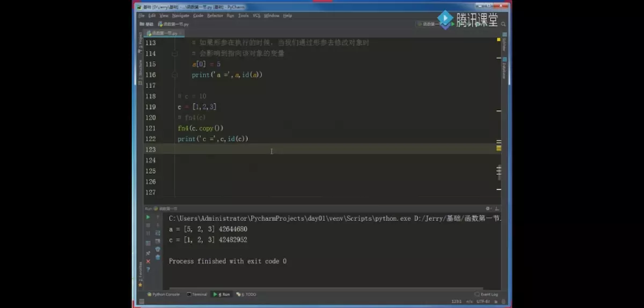Open the Window menu
This screenshot has height=308, width=644.
point(272,16)
